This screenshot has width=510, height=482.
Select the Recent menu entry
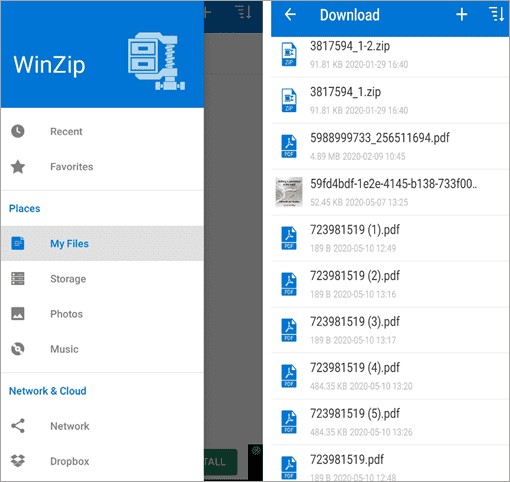tap(102, 131)
